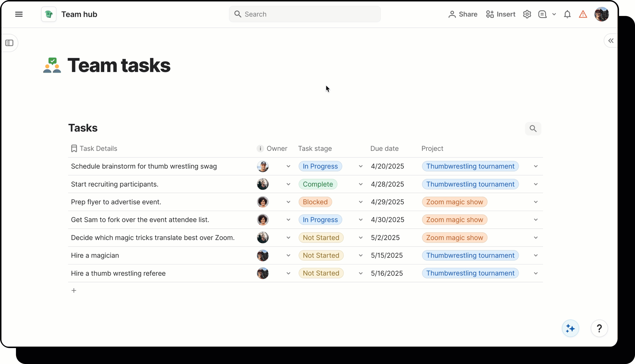Expand comments dropdown arrow in header

coord(554,14)
